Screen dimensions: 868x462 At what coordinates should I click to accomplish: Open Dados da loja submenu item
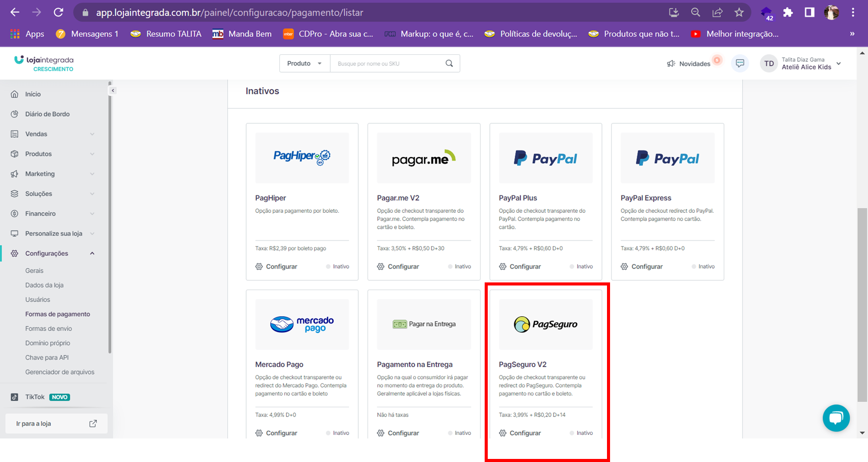tap(45, 285)
